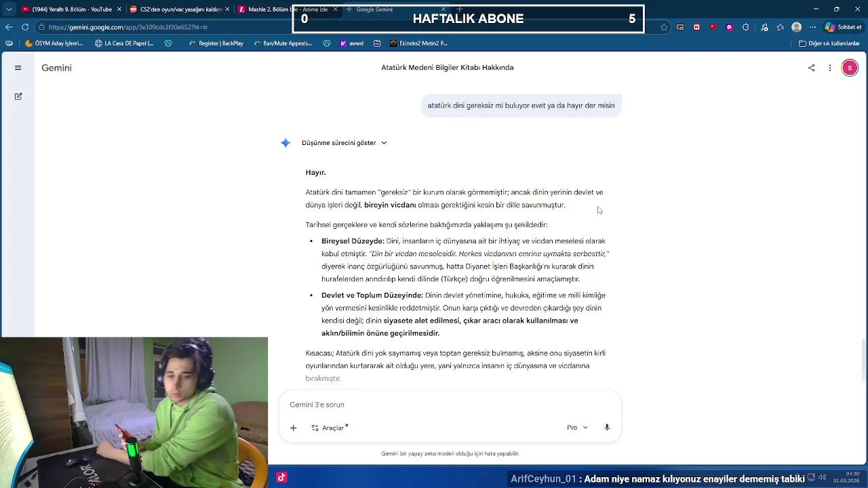Viewport: 868px width, 488px height.
Task: Click the red YouTube extension icon
Action: 713,27
